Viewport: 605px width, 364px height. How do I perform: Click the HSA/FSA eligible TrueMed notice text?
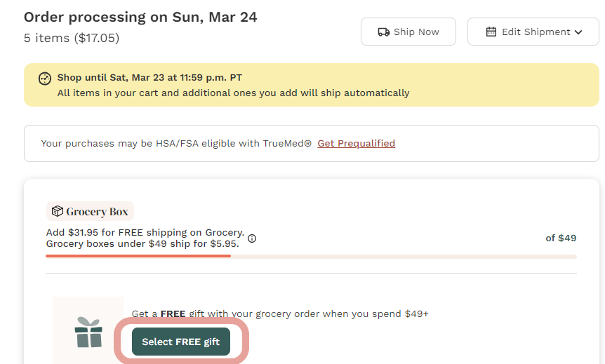[176, 143]
